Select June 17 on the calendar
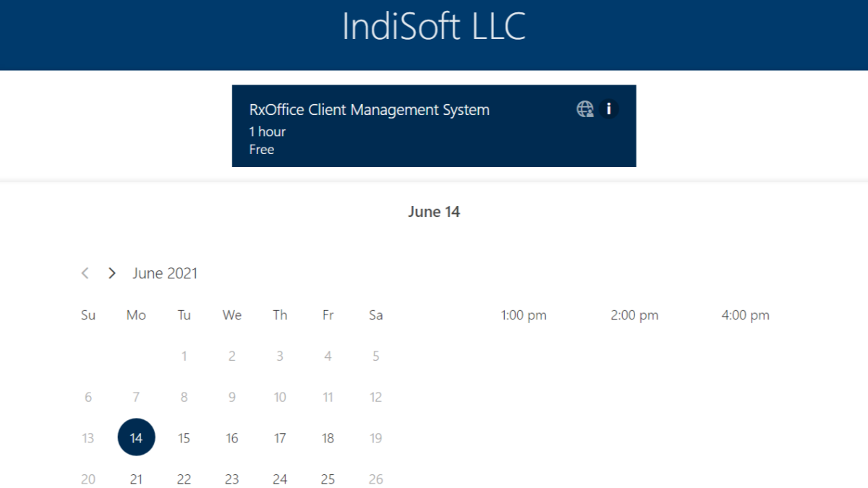Image resolution: width=868 pixels, height=488 pixels. click(x=280, y=438)
